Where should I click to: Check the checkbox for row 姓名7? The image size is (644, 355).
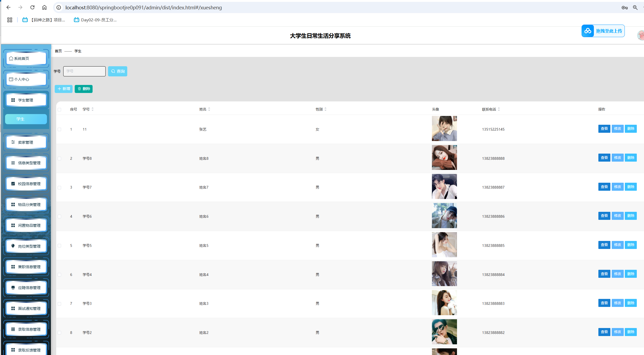point(59,188)
